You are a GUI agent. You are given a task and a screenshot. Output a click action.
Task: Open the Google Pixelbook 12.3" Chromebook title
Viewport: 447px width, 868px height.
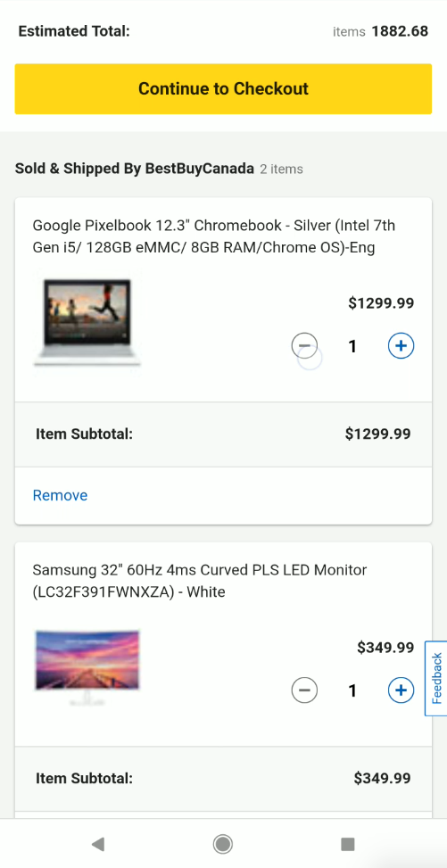click(214, 236)
